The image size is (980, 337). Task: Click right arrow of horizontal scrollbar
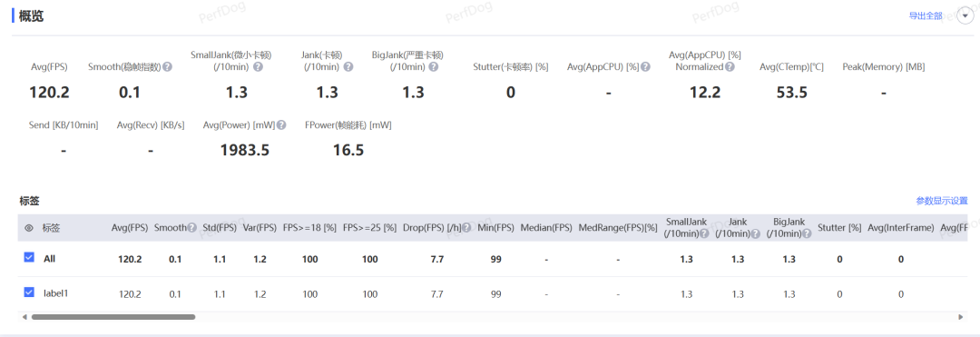click(x=961, y=317)
